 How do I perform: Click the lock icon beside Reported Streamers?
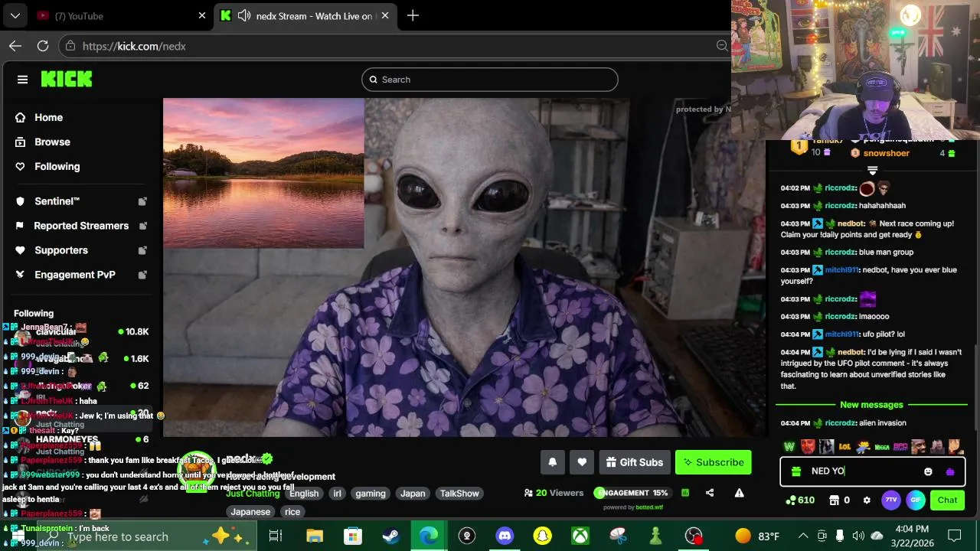142,226
